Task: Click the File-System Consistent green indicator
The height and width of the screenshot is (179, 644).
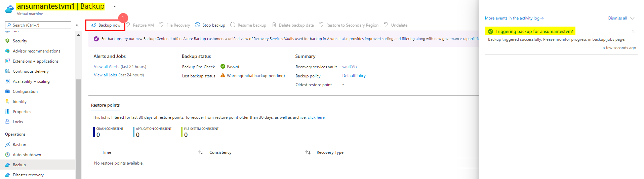Action: 182,132
